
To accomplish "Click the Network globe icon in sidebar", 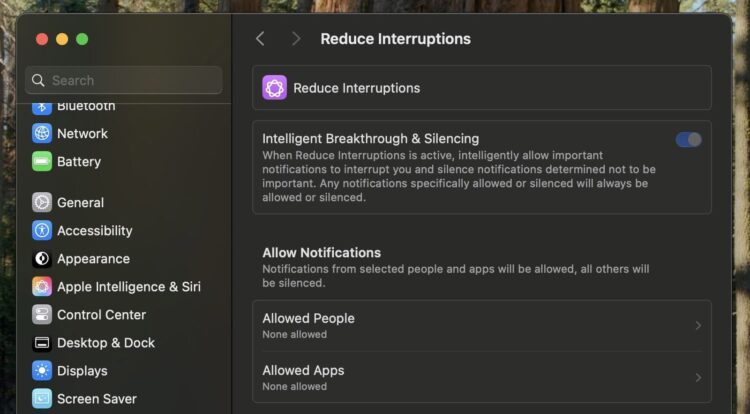I will tap(42, 133).
